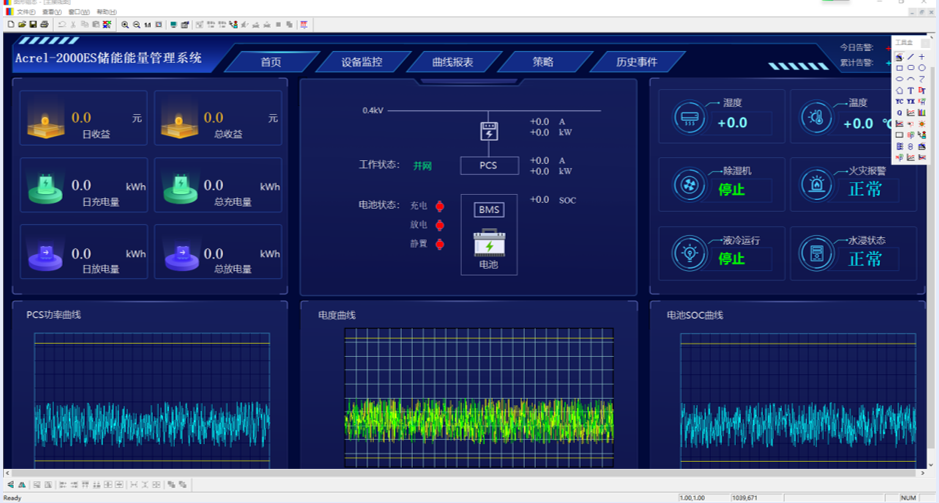The image size is (939, 503).
Task: Click the PCS box in the diagram
Action: (489, 165)
